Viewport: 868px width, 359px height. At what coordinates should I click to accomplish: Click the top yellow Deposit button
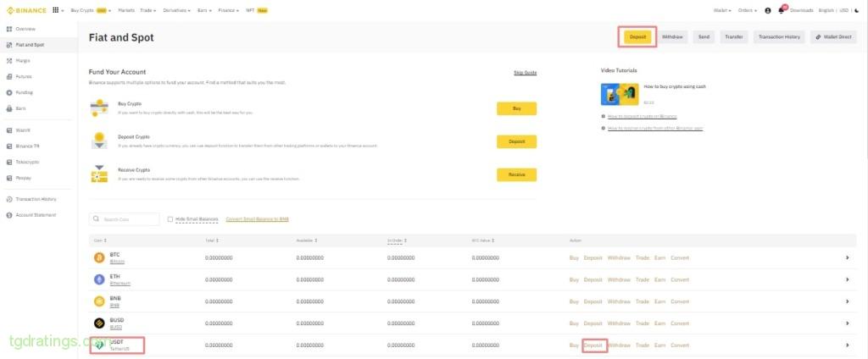637,37
